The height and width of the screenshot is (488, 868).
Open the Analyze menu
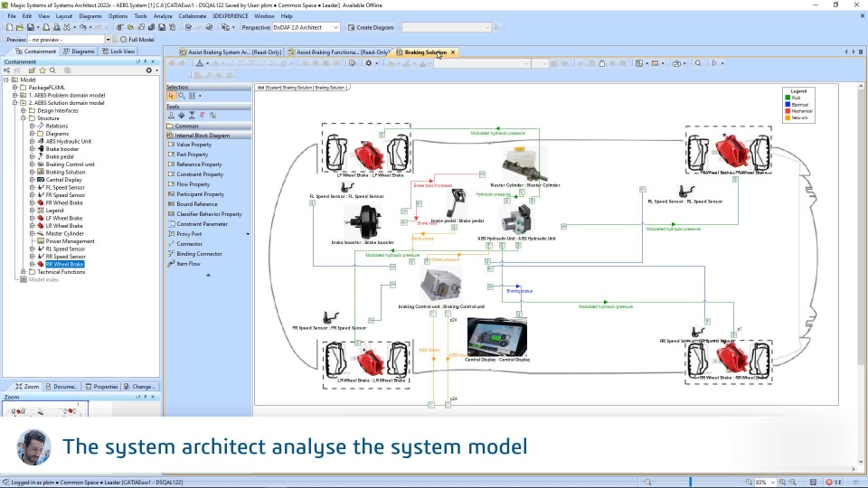coord(163,16)
